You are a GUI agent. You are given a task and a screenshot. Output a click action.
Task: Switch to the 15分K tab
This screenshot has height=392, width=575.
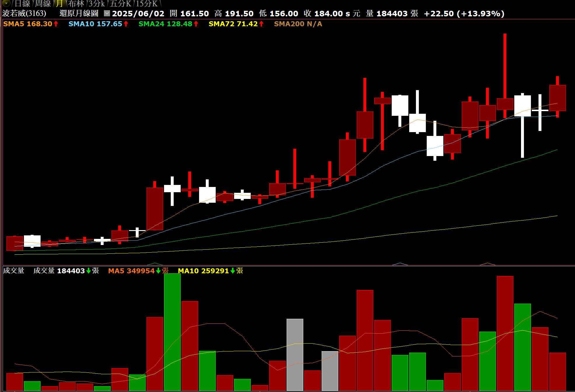[x=147, y=3]
